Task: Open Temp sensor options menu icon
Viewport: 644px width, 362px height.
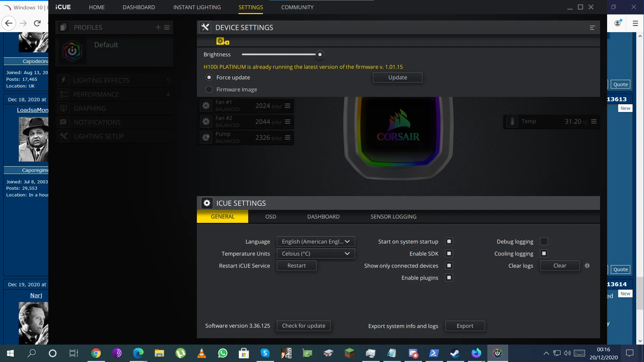Action: [594, 121]
